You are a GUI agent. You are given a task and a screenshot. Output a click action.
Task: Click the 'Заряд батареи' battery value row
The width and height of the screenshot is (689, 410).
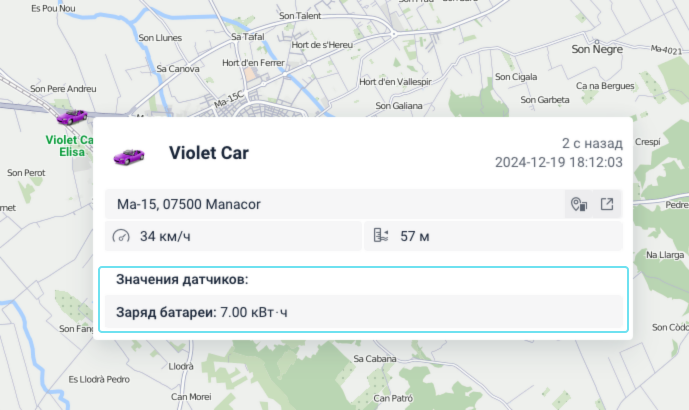(x=202, y=312)
